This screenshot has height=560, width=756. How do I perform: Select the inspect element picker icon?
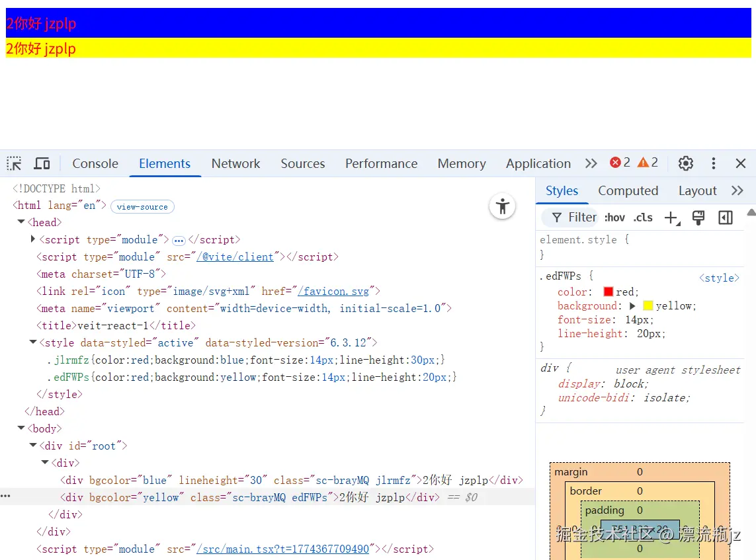coord(13,163)
